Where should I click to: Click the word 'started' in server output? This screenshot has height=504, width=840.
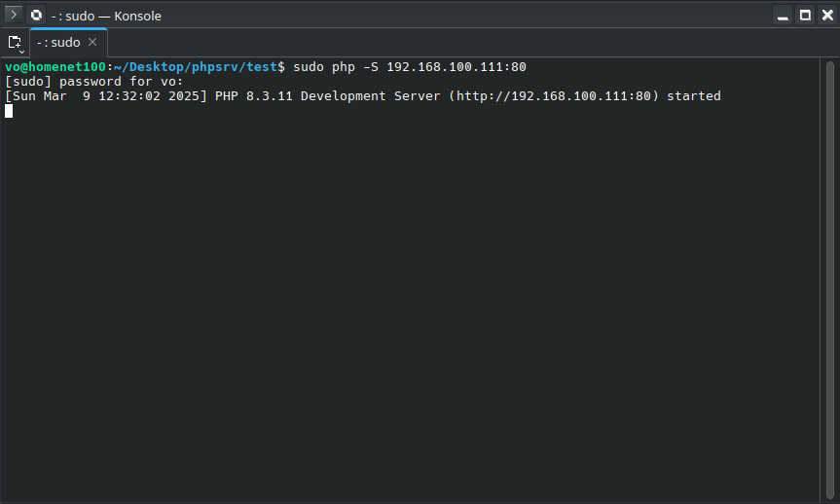click(x=694, y=96)
